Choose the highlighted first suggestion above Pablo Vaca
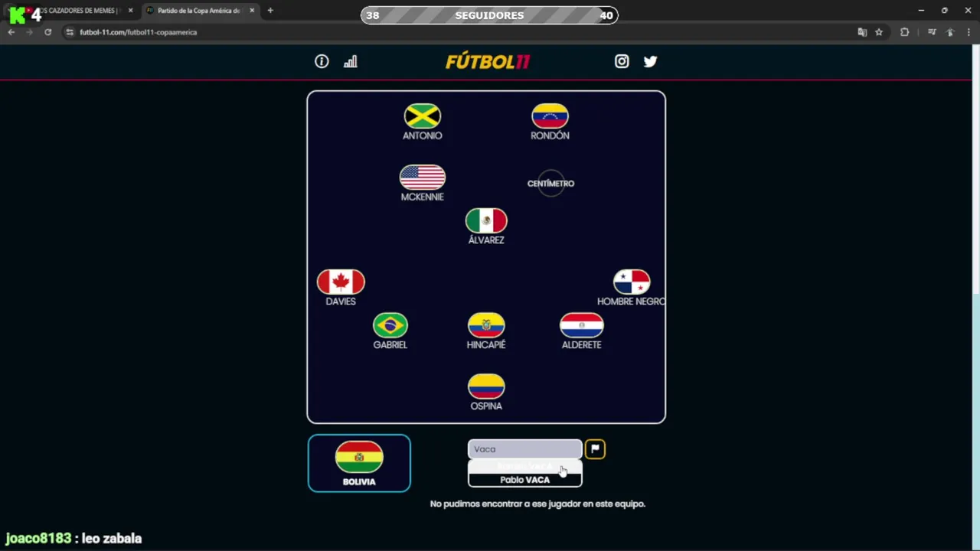Image resolution: width=980 pixels, height=551 pixels. (525, 466)
